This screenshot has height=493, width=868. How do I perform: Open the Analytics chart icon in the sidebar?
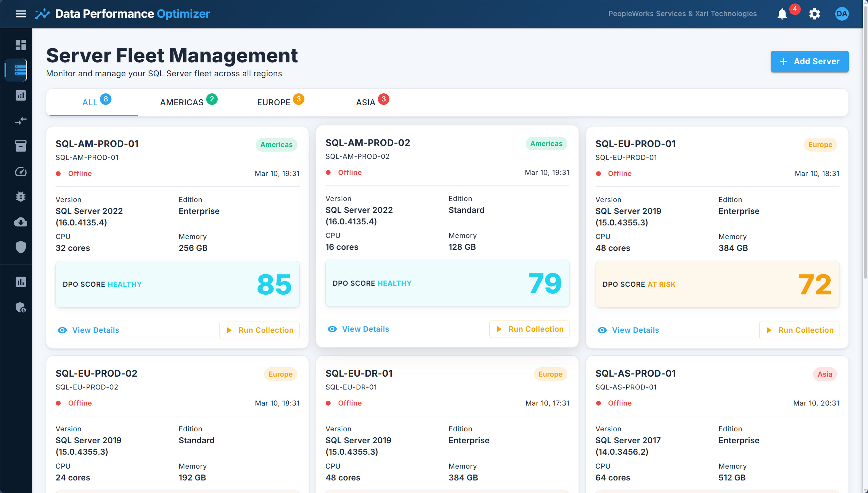[21, 95]
